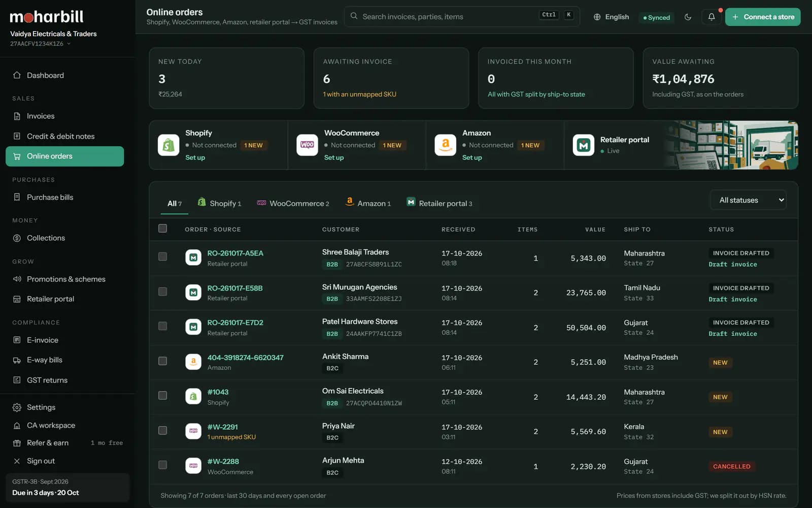Select checkbox for Ankit Sharma's Amazon order
This screenshot has height=508, width=812.
point(162,361)
